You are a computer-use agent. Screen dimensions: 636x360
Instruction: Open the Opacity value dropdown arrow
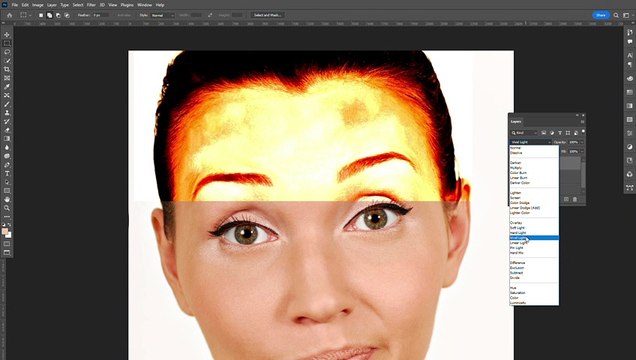[x=581, y=142]
